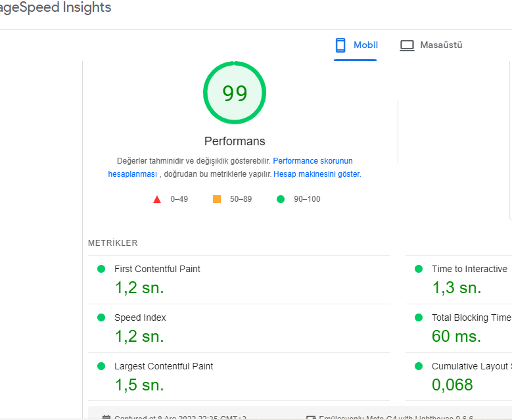Open the Hesap makinesini göster link
Image resolution: width=512 pixels, height=420 pixels.
317,174
